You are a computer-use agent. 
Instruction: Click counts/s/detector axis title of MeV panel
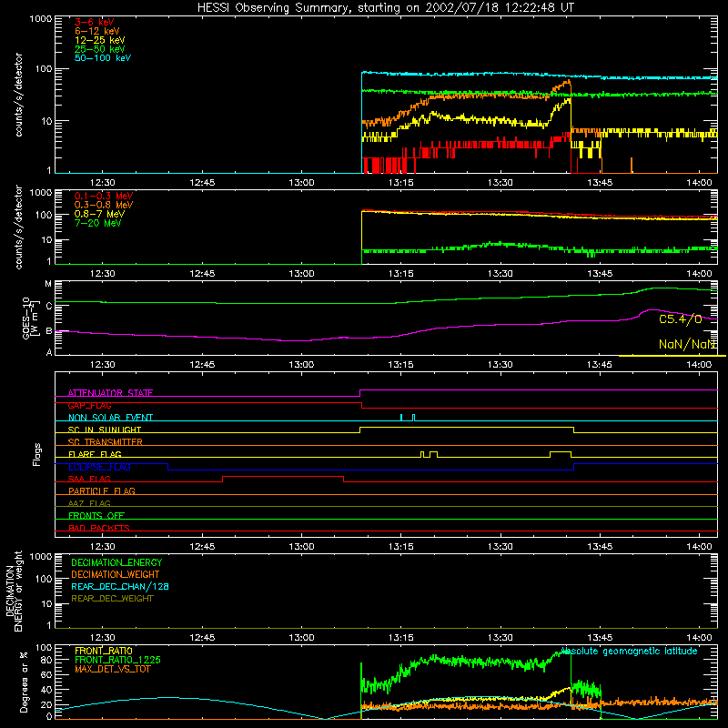tap(18, 227)
